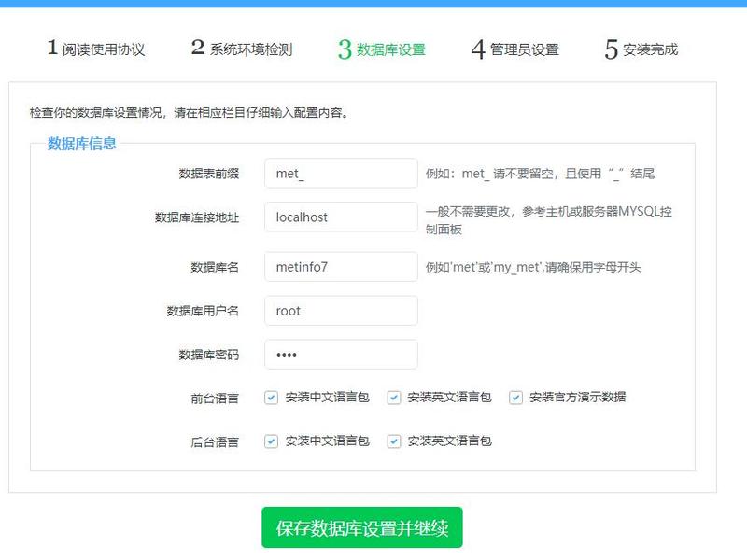This screenshot has height=560, width=747.
Task: Uncheck 后台语言 安装中文语言包 checkbox
Action: pos(271,441)
